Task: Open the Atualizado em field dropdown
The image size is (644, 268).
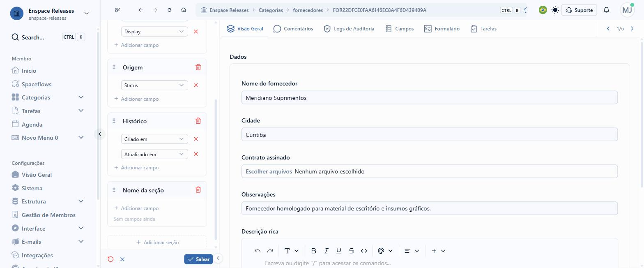Action: point(154,154)
